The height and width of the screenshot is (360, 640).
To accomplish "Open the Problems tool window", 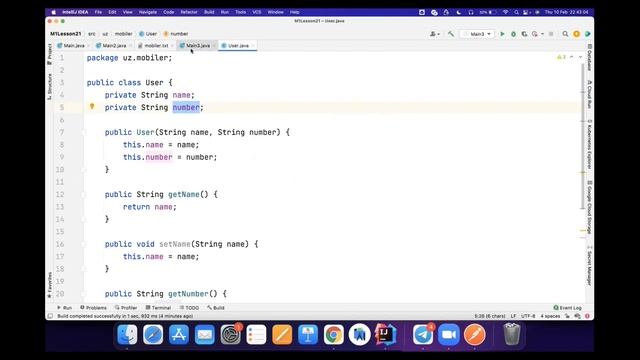I will (93, 308).
